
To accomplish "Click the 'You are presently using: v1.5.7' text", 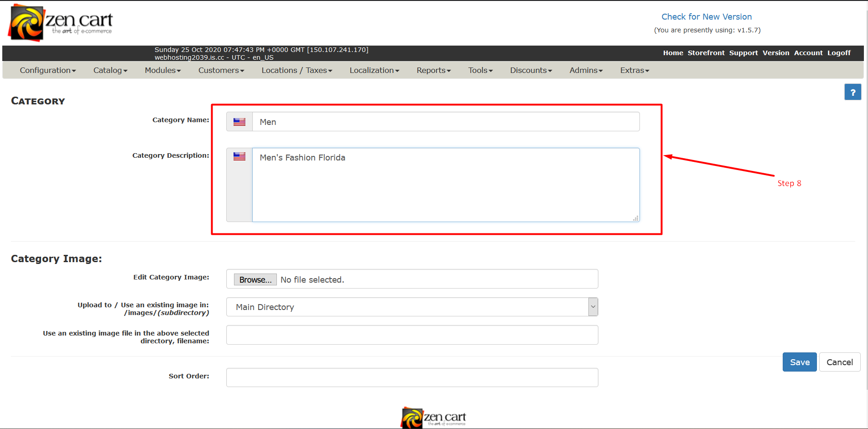I will (x=707, y=30).
